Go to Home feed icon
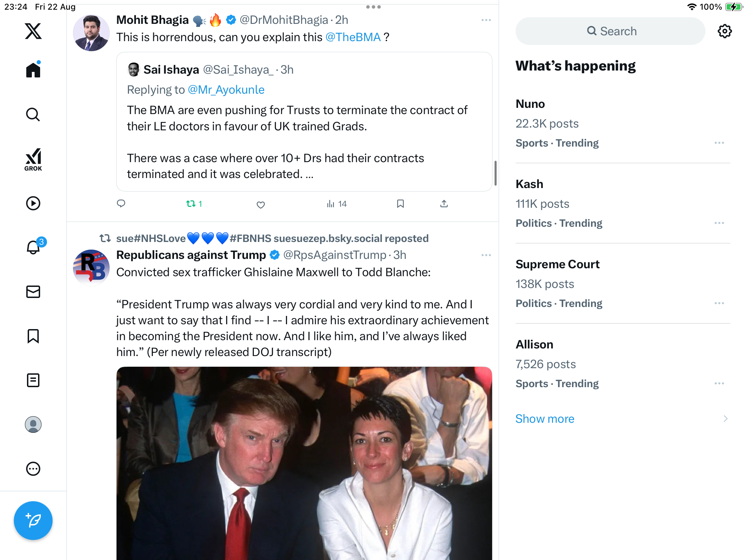Image resolution: width=747 pixels, height=560 pixels. click(x=33, y=70)
